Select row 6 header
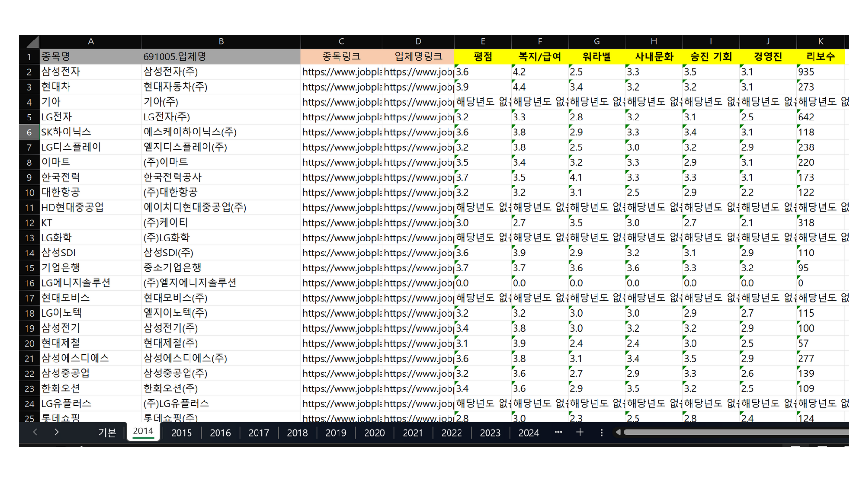Viewport: 868px width, 482px height. click(x=29, y=133)
